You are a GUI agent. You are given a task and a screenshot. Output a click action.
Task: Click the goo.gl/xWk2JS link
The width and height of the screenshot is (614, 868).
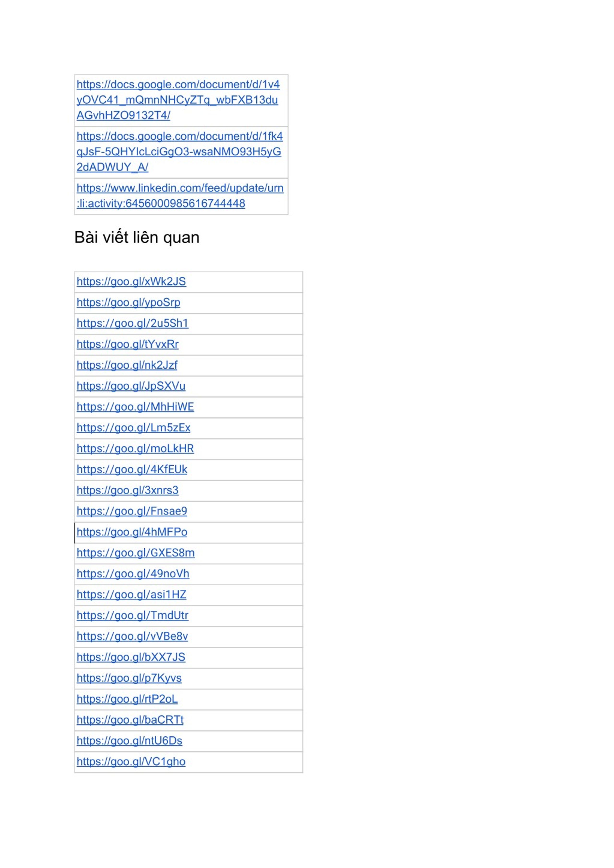click(x=131, y=282)
